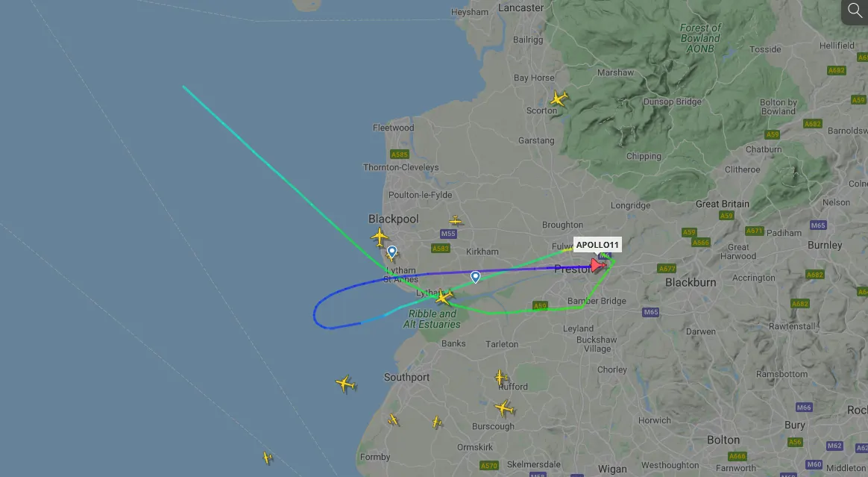Select the aircraft offshore west of Southport

coord(345,384)
